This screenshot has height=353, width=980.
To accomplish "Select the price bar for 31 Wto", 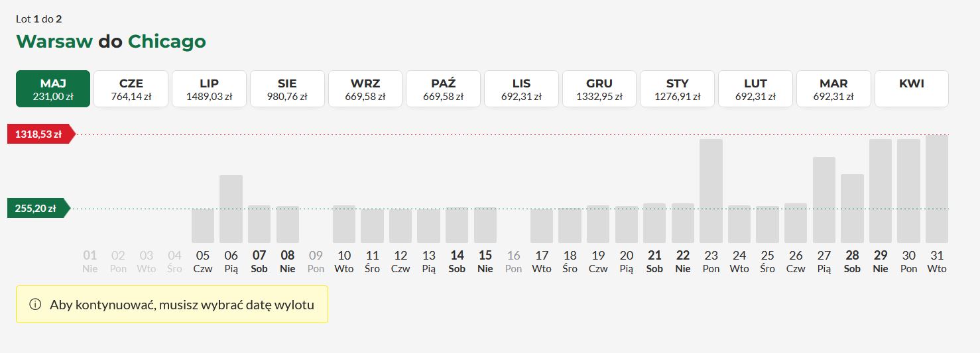I will pos(937,189).
